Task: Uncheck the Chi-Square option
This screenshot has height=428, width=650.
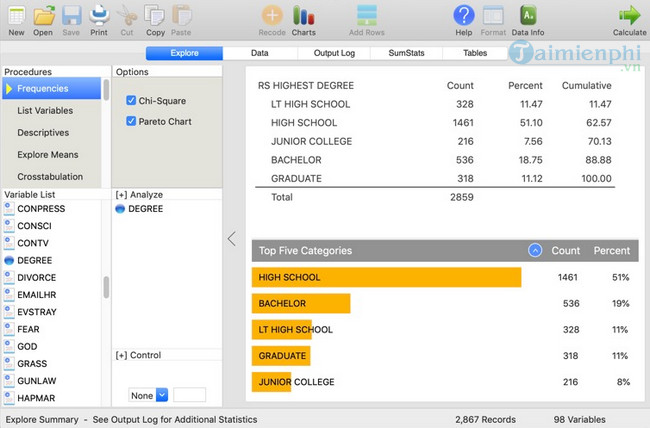Action: pos(132,101)
